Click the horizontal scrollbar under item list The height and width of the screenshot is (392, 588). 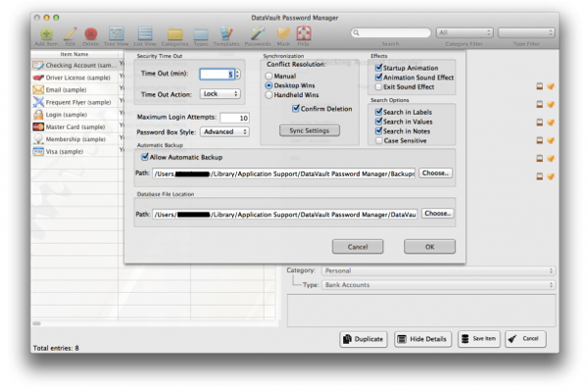(x=36, y=323)
